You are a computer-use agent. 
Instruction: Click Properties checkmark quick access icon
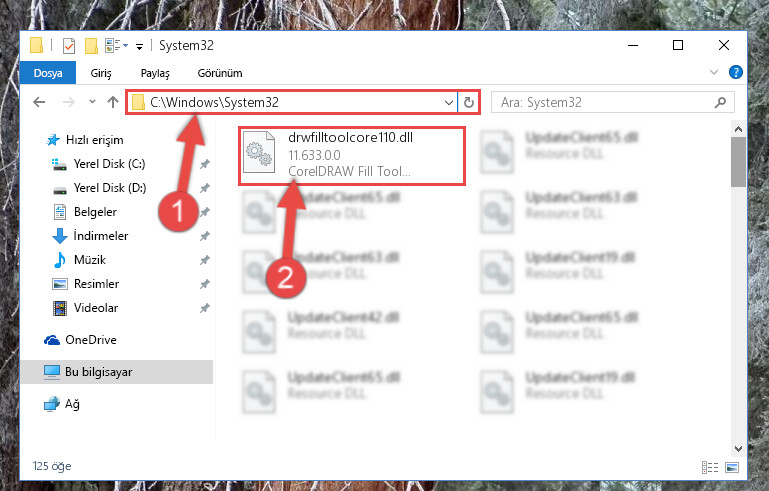[69, 46]
